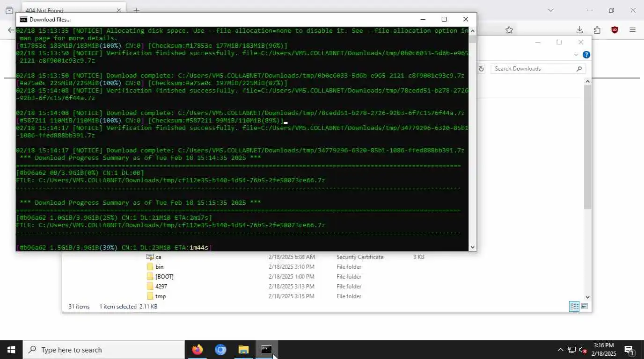Viewport: 644px width, 359px height.
Task: Click the Explorer scrollbar down arrow
Action: [x=588, y=297]
